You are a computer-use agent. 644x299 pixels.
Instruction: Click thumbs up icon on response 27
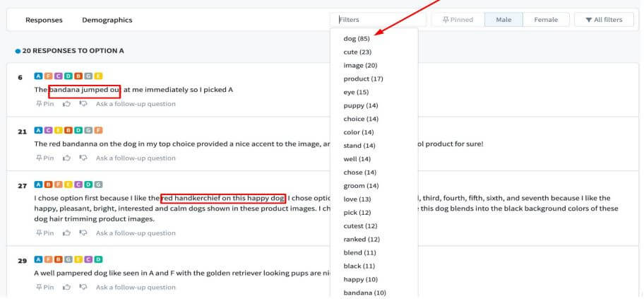[x=67, y=233]
